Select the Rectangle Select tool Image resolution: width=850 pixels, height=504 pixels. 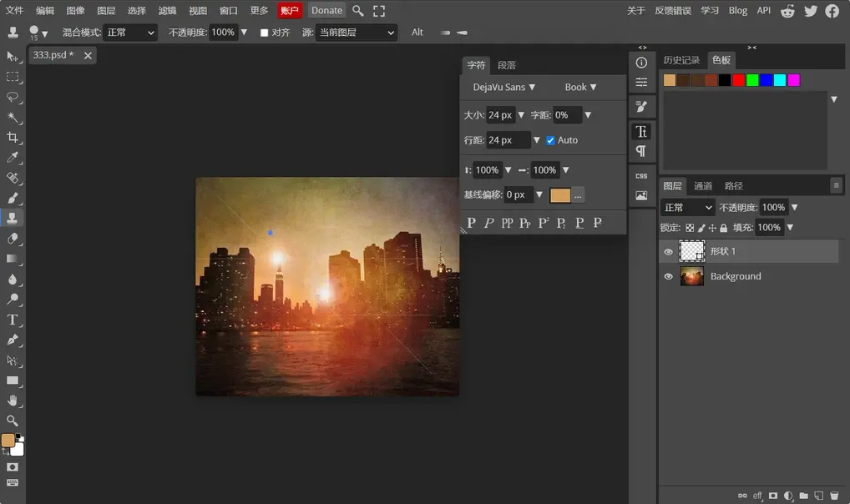pyautogui.click(x=12, y=77)
